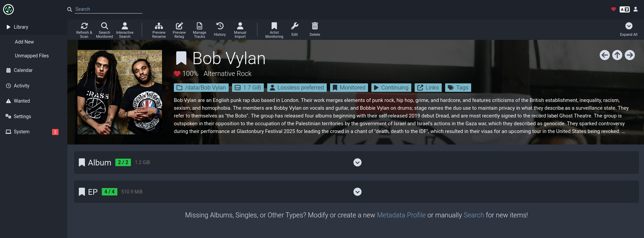
Task: Open the Calendar page from the sidebar
Action: [23, 70]
